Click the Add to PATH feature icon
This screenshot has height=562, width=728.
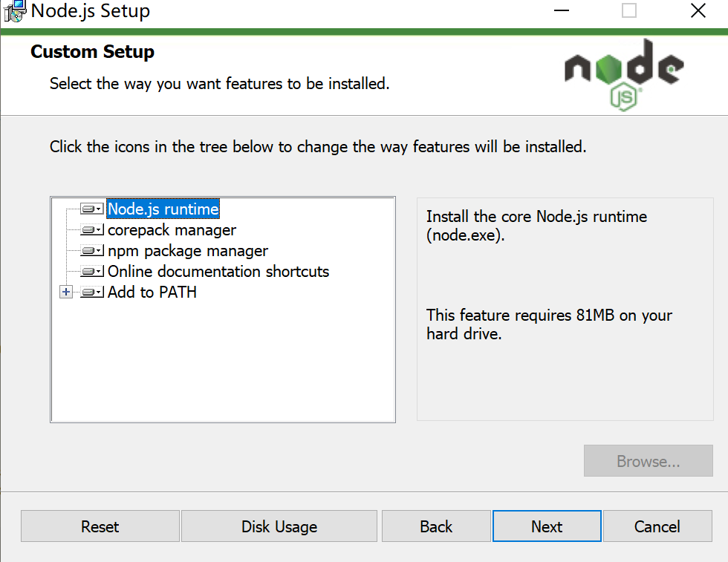89,292
